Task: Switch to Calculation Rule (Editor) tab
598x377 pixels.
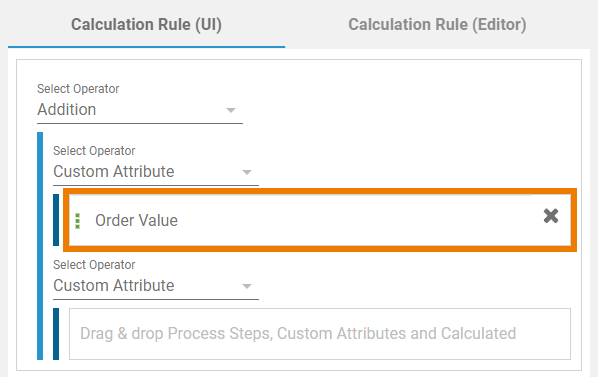Action: click(x=437, y=24)
